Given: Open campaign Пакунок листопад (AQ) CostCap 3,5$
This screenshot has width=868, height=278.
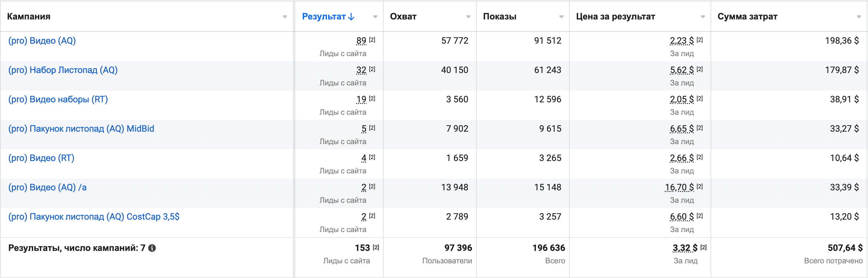Looking at the screenshot, I should pos(94,217).
